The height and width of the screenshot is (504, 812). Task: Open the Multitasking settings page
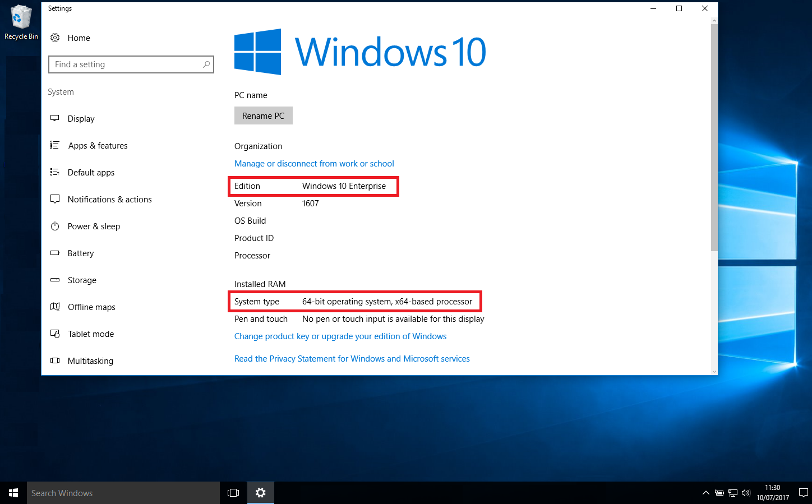[x=90, y=361]
